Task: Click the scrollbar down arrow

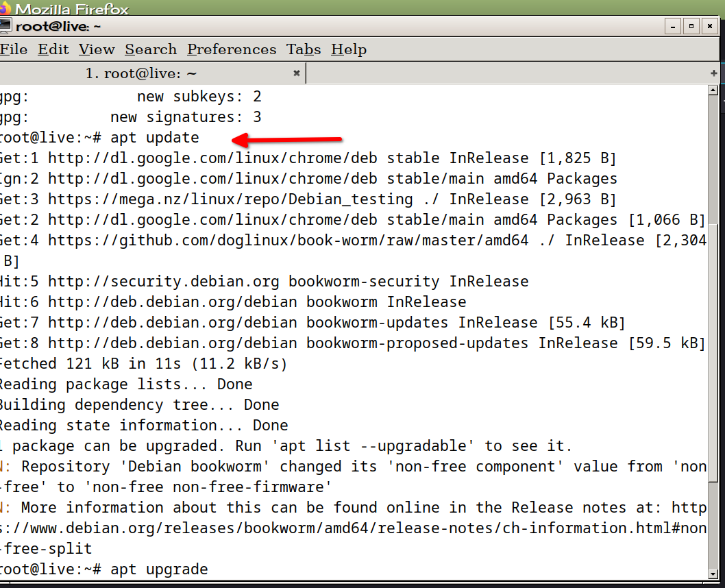Action: [x=713, y=574]
